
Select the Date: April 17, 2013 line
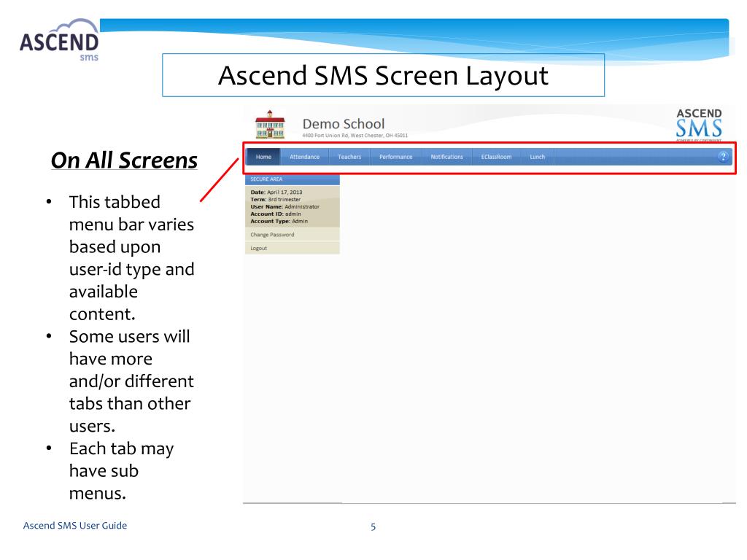(276, 192)
